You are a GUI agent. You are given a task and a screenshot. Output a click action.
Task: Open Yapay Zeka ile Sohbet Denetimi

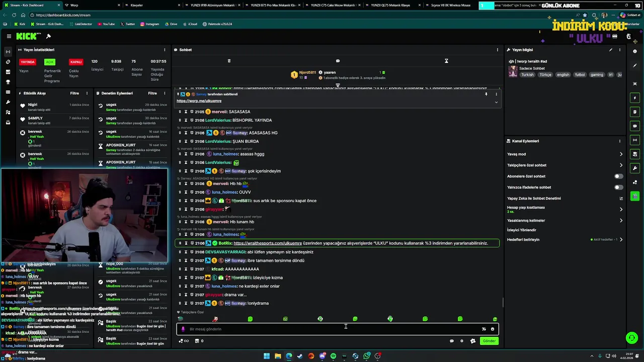coord(534,199)
